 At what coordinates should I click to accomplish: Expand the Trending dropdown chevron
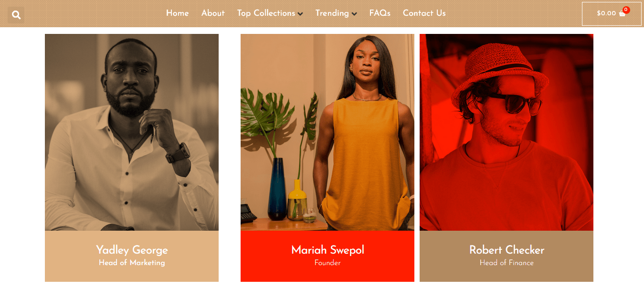click(x=354, y=14)
